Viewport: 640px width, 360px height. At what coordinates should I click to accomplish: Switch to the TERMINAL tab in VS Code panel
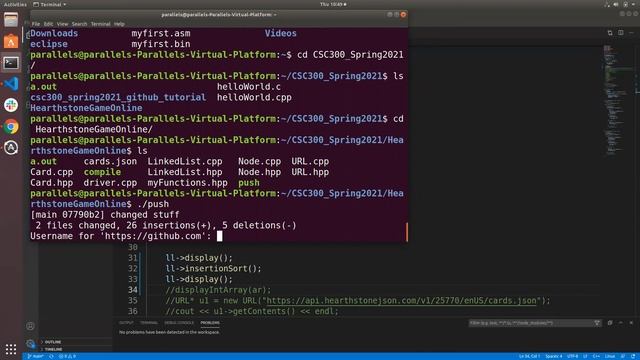149,323
